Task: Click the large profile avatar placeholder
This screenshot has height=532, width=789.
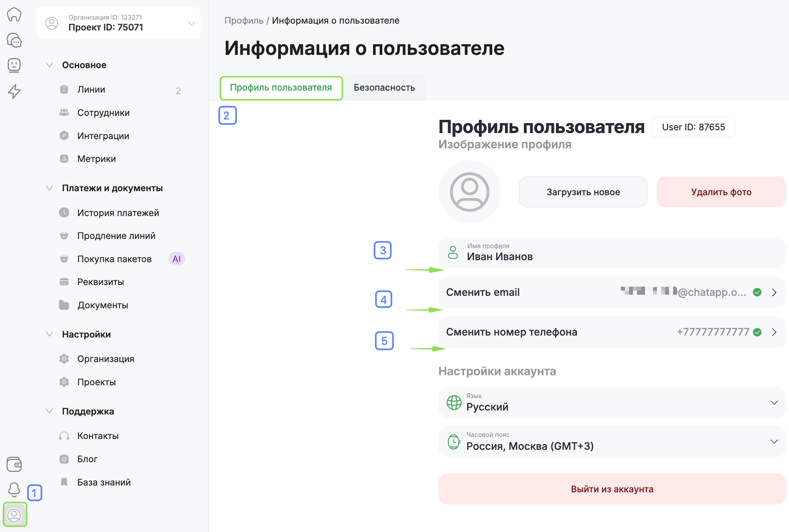Action: point(469,192)
